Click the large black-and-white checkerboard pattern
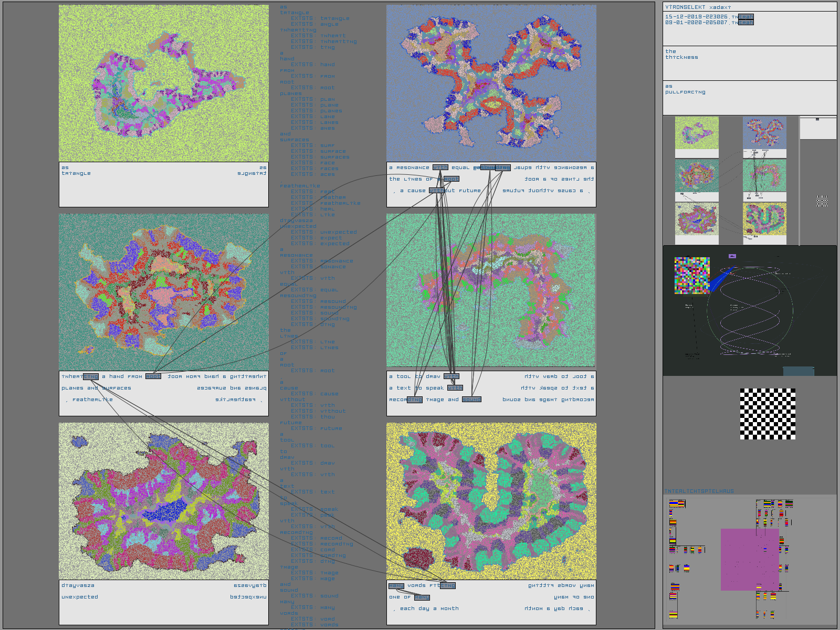Viewport: 840px width, 630px height. coord(768,414)
